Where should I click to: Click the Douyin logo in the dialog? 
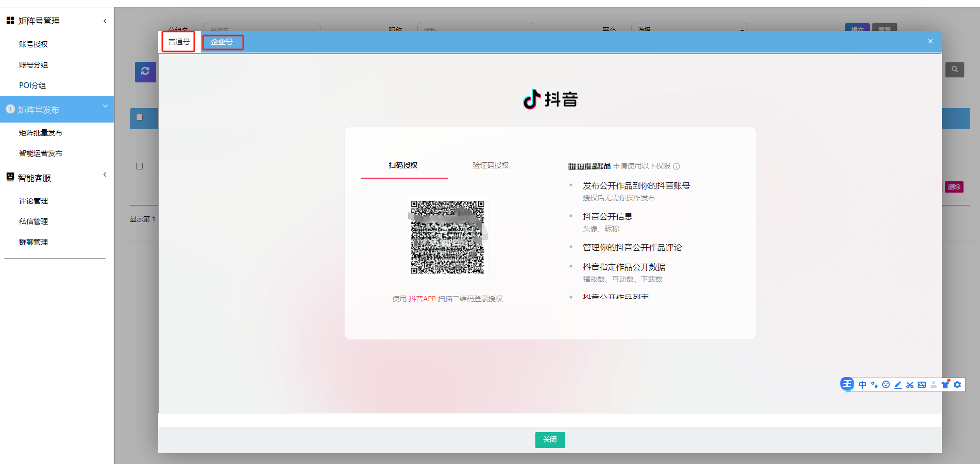click(550, 99)
